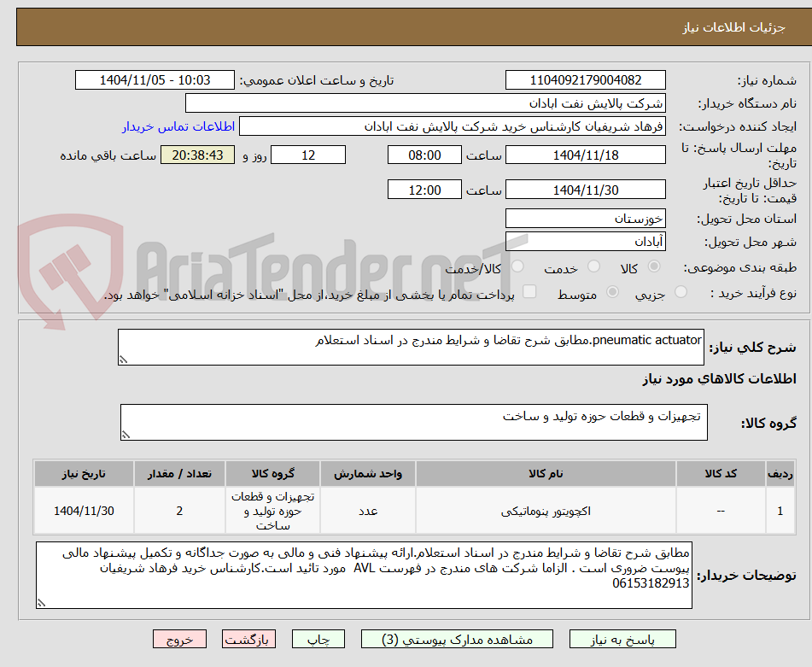Select the کالا radio option

(x=654, y=267)
